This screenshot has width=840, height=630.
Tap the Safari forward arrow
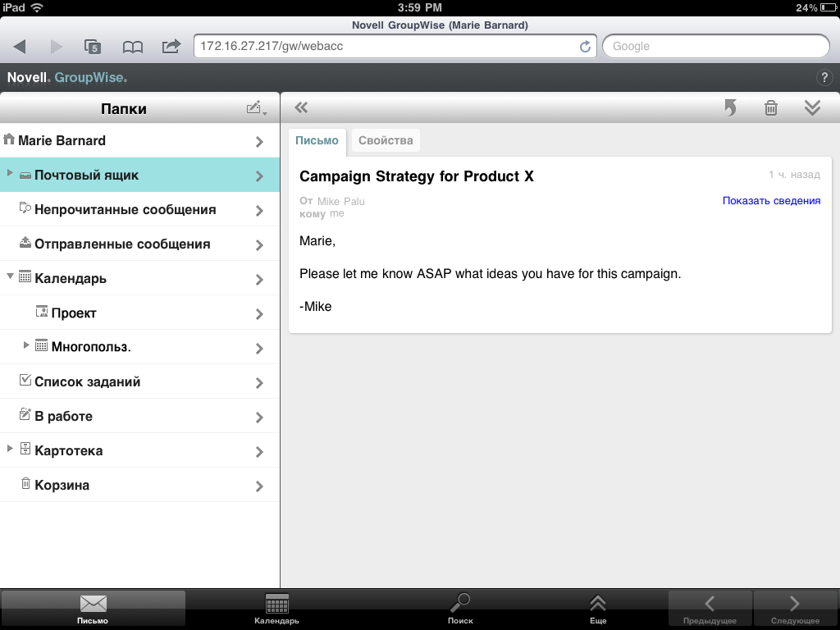coord(57,47)
